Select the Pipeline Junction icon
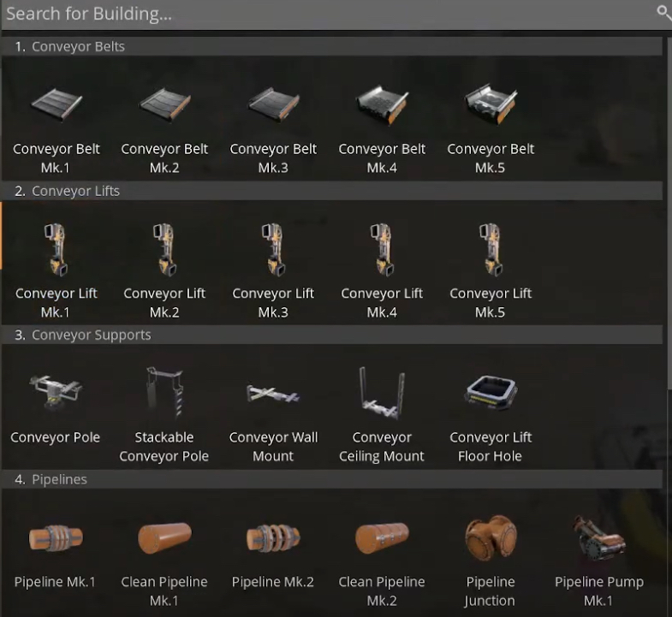Viewport: 672px width, 617px height. (x=491, y=537)
